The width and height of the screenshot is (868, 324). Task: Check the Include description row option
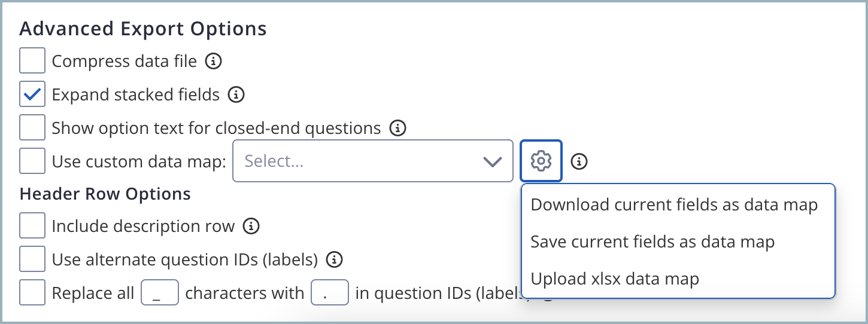[x=32, y=227]
